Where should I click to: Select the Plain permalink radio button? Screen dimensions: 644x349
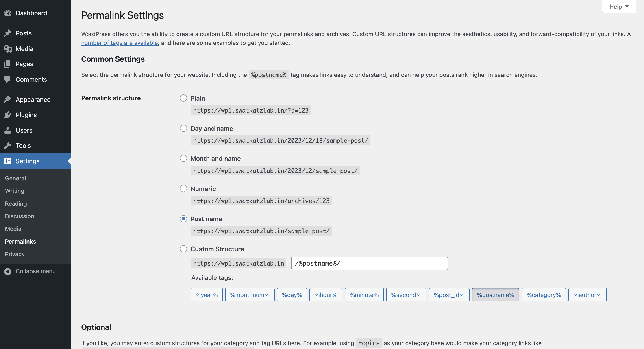pos(183,98)
